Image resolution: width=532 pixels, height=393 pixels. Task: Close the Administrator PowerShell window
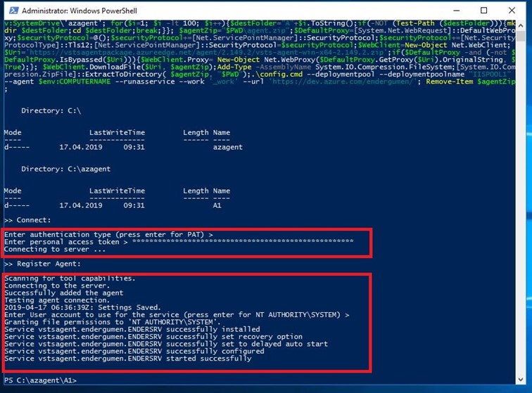tap(512, 11)
